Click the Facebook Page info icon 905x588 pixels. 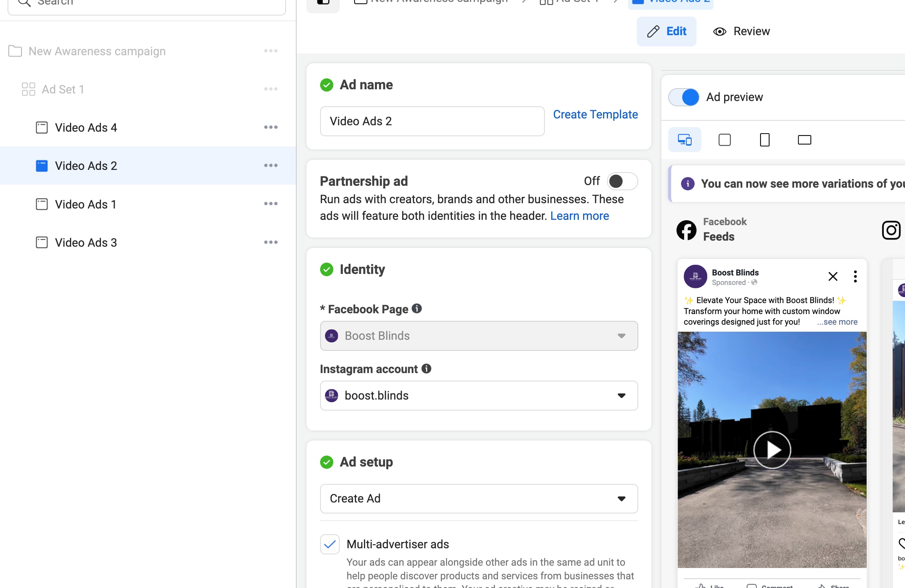(417, 308)
